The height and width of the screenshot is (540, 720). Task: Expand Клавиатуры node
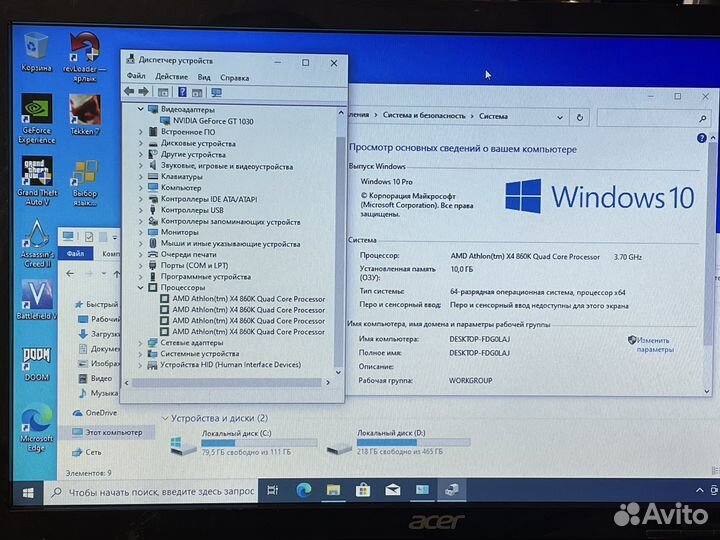pyautogui.click(x=141, y=176)
